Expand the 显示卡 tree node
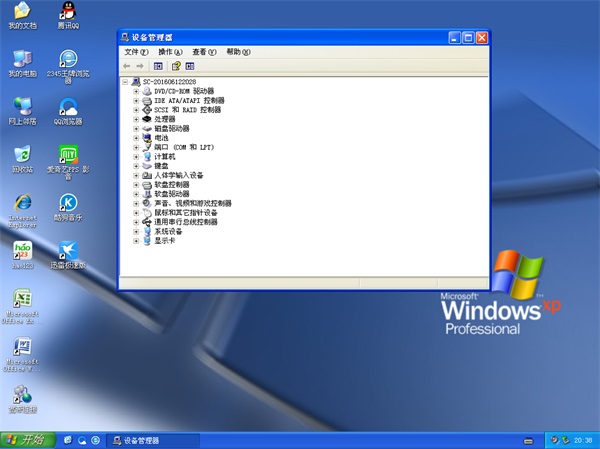 (136, 240)
